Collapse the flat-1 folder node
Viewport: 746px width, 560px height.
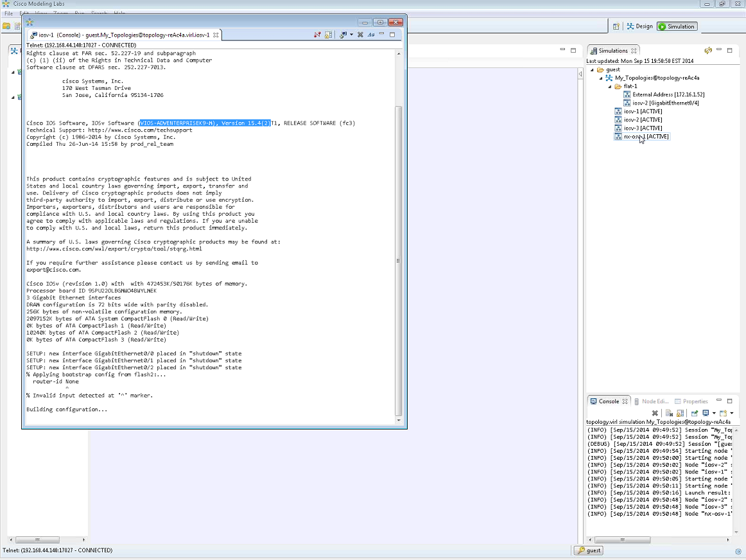coord(609,87)
